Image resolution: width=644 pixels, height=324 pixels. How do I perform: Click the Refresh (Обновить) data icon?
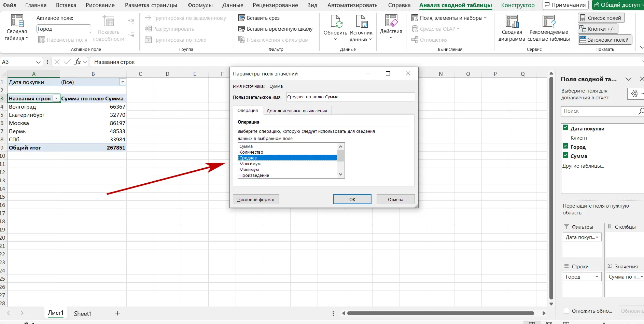coord(335,22)
